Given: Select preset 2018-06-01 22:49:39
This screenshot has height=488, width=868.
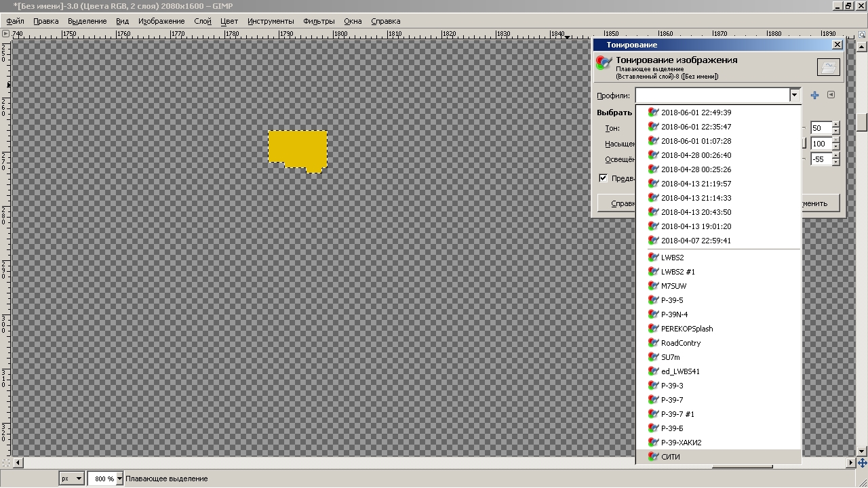Looking at the screenshot, I should click(x=719, y=113).
